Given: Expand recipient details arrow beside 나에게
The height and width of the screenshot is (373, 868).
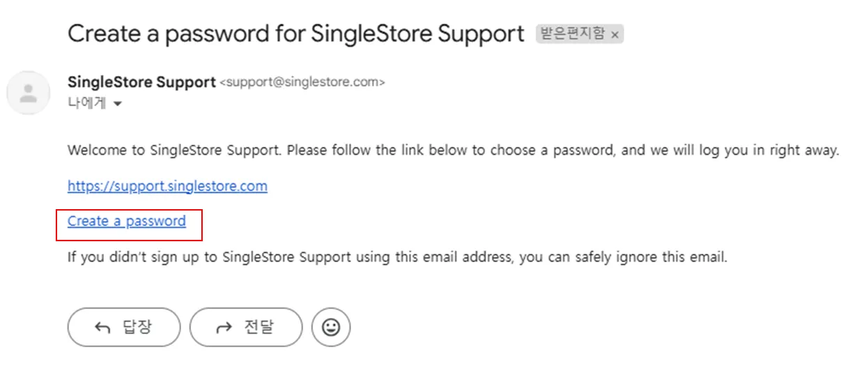Looking at the screenshot, I should coord(117,104).
